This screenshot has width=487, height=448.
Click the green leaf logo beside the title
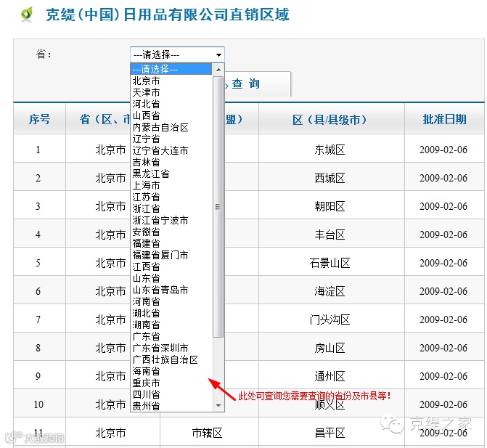pos(27,15)
